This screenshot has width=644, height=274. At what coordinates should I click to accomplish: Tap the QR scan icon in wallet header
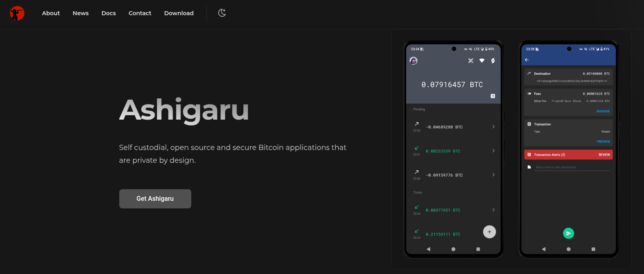point(471,61)
